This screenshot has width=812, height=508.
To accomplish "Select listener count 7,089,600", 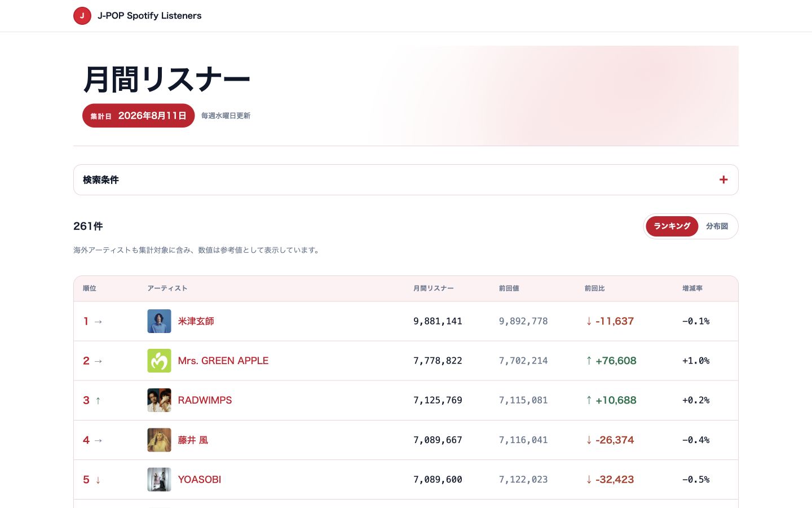I will tap(438, 479).
